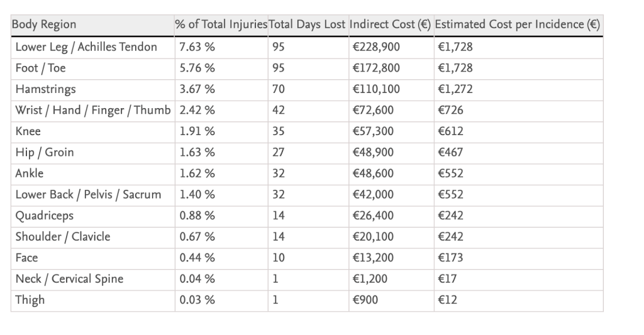Select the 7.63 % injuries cell
Image resolution: width=644 pixels, height=335 pixels.
coord(197,47)
